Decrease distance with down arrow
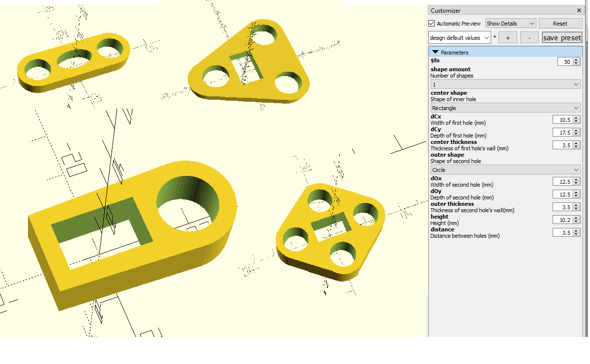The image size is (590, 364). pos(577,235)
